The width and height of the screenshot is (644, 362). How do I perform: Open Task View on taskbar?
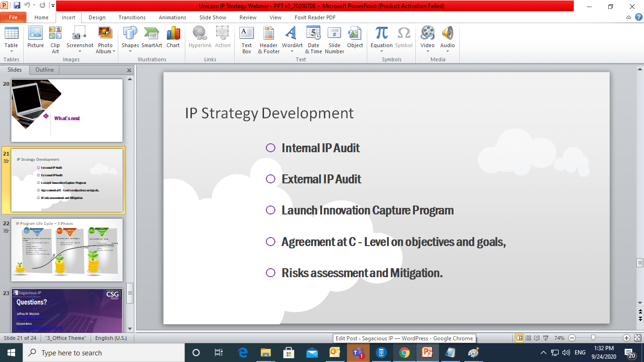pos(219,353)
